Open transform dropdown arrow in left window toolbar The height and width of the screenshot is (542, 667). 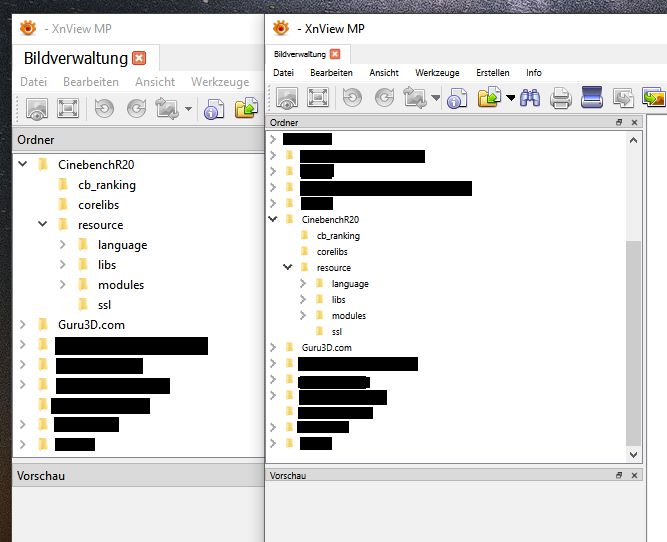pos(188,109)
